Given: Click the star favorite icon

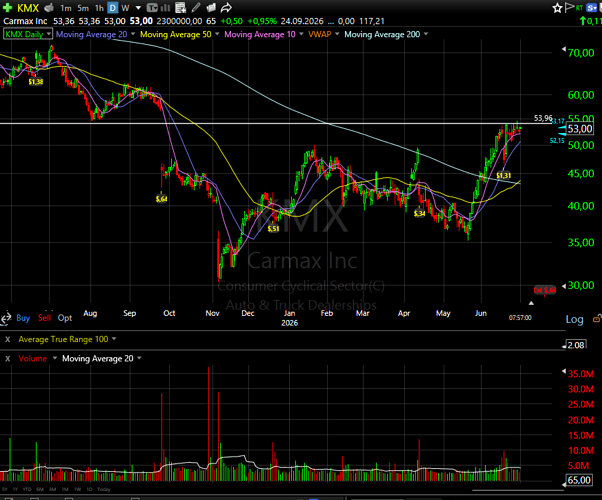Looking at the screenshot, I should click(x=557, y=8).
